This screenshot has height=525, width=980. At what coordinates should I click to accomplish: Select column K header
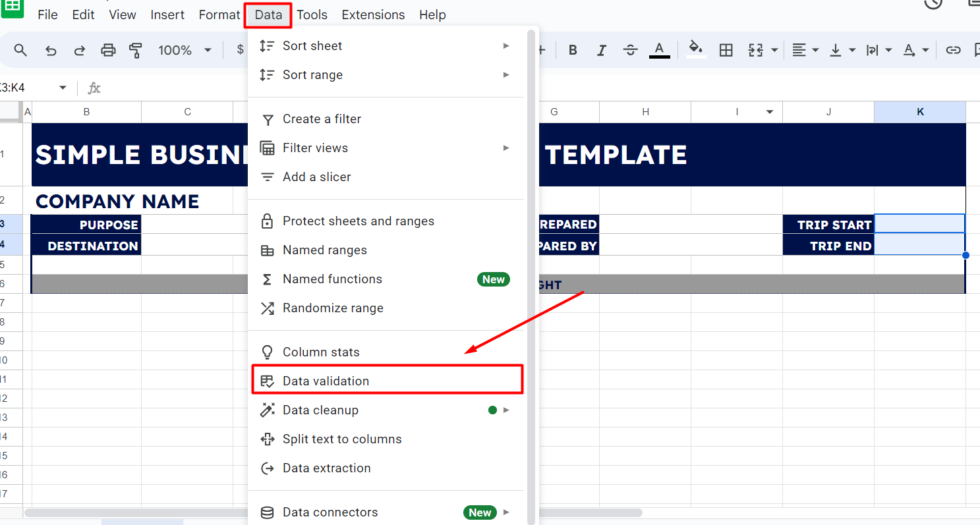920,112
